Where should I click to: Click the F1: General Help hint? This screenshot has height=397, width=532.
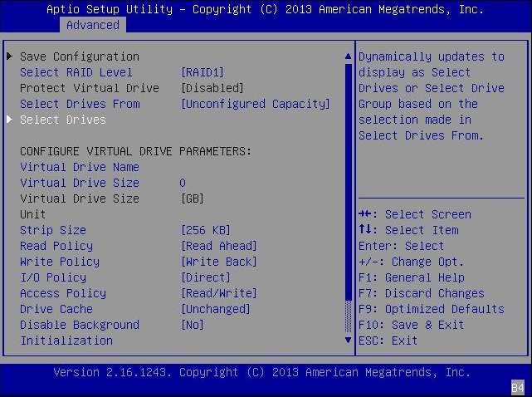[412, 277]
